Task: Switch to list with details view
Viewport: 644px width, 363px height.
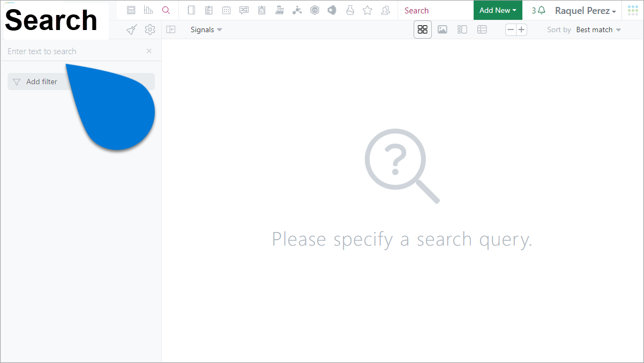Action: pos(462,29)
